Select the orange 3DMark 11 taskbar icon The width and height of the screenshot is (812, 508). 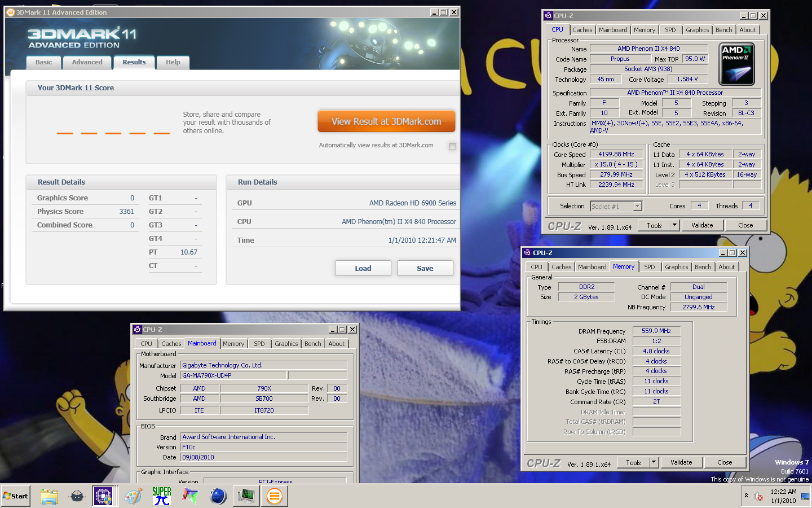(275, 496)
